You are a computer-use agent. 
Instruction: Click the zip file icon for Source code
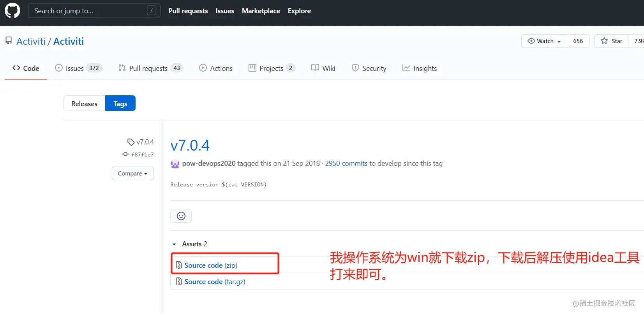point(179,265)
